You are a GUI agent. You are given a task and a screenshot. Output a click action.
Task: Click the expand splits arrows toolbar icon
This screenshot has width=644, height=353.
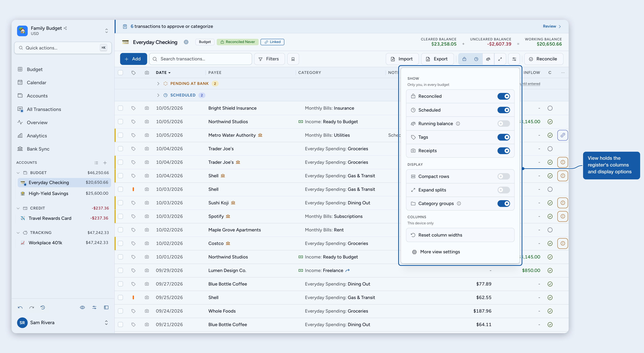[500, 59]
